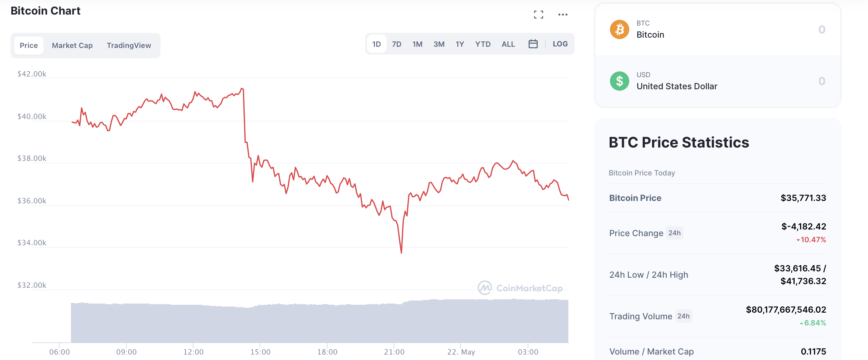Set the chart range to 1D
This screenshot has height=360, width=868.
[376, 44]
